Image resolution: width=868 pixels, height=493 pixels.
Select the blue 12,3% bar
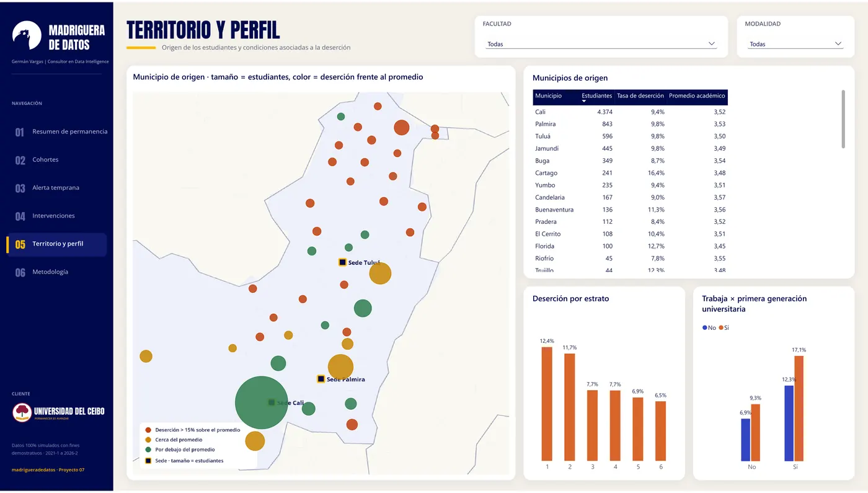click(x=789, y=423)
